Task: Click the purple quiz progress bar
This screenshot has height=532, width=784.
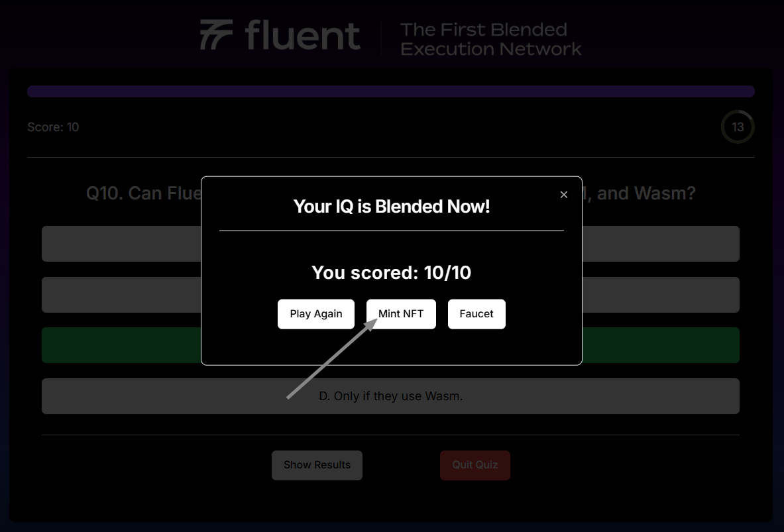Action: 391,91
